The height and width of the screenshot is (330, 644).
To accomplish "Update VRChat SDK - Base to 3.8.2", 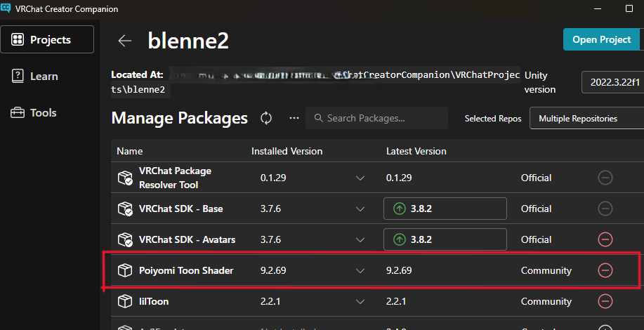I will [x=445, y=209].
